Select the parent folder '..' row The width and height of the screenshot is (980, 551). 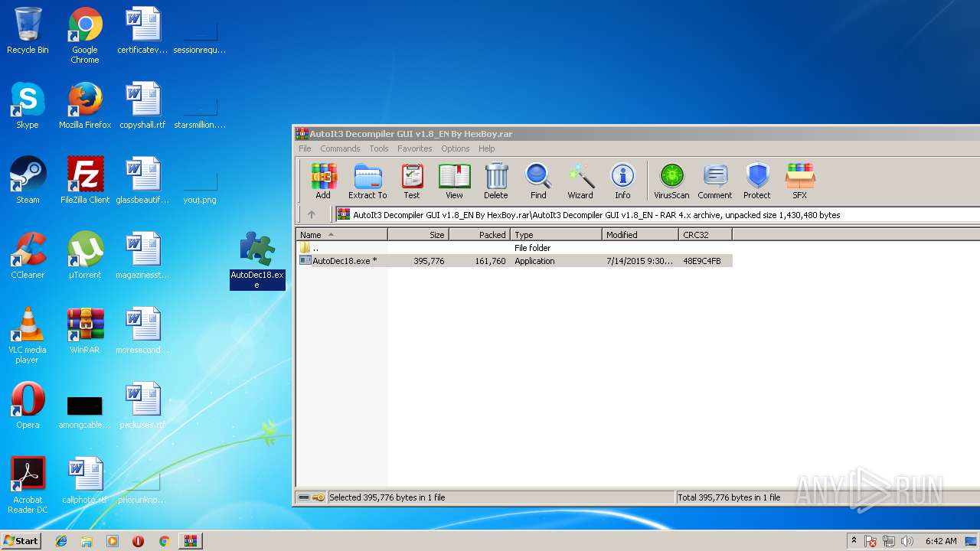pos(514,248)
